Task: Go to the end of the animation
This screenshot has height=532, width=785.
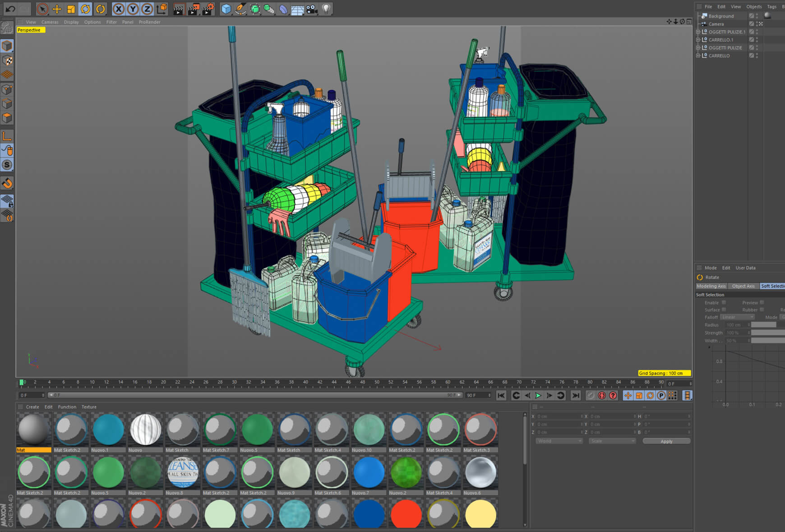Action: [x=576, y=395]
